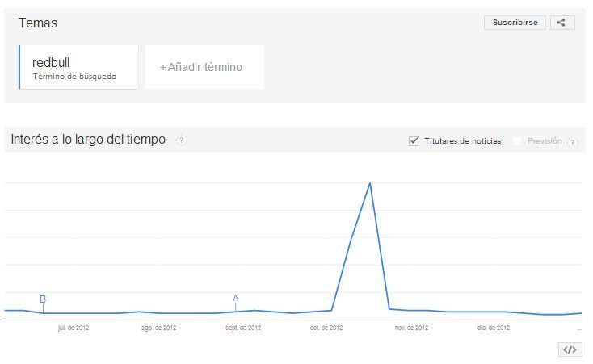The height and width of the screenshot is (364, 593).
Task: Click the help icon next to Previsión
Action: (573, 142)
